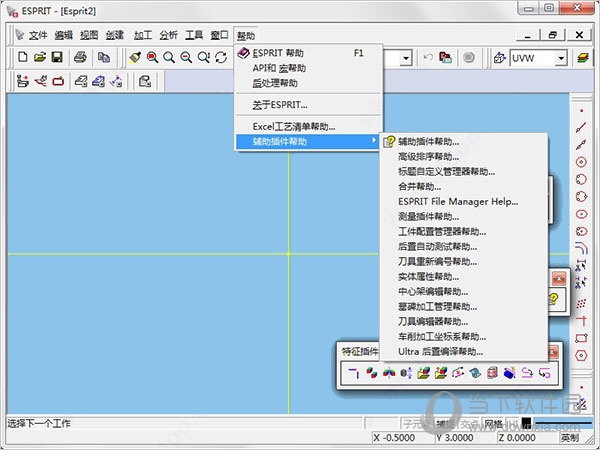
Task: Click the Open file folder icon
Action: (x=40, y=58)
